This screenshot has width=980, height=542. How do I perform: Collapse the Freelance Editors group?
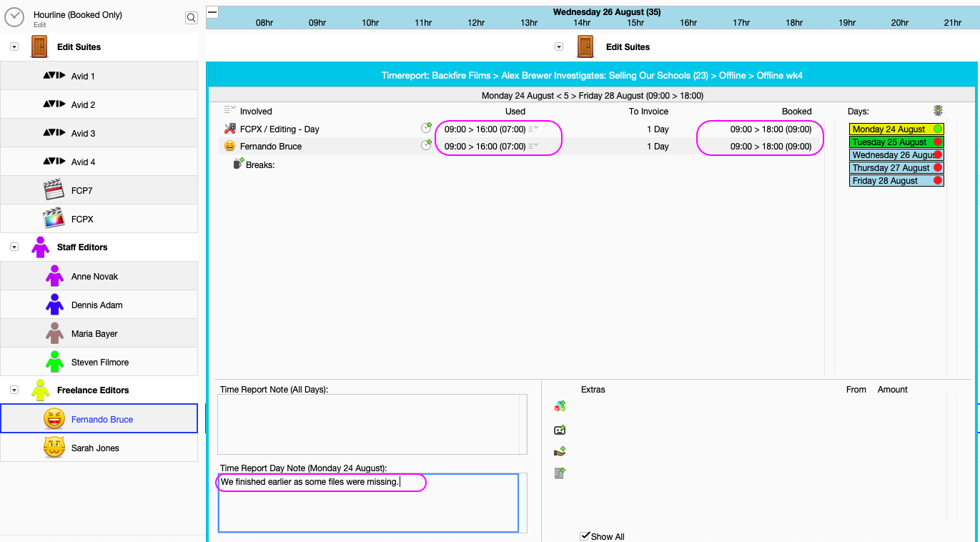point(13,390)
